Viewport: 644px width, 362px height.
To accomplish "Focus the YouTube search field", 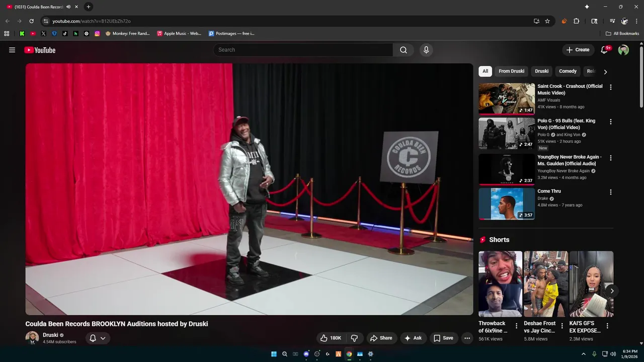I will [x=303, y=50].
